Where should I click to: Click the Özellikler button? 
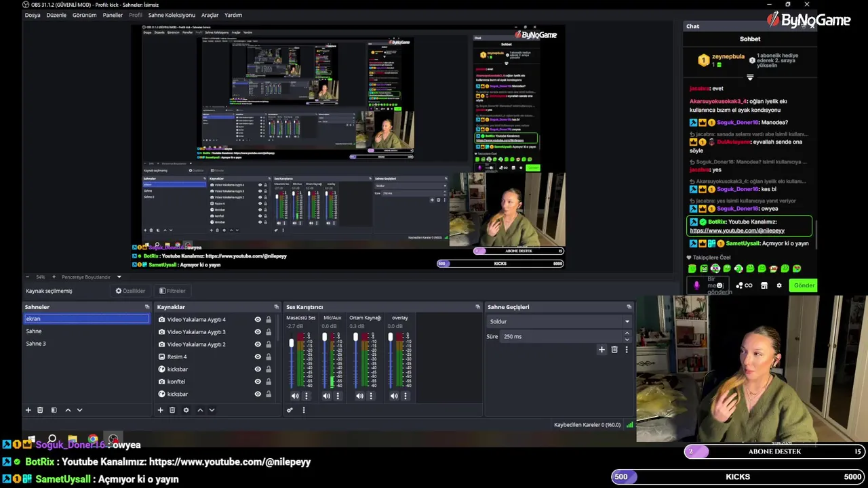(x=130, y=291)
